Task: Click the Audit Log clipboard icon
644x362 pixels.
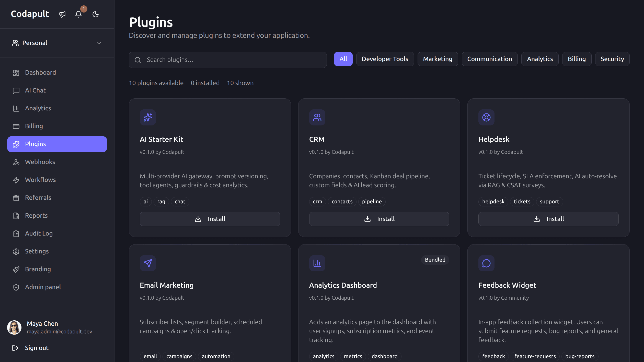Action: tap(16, 234)
